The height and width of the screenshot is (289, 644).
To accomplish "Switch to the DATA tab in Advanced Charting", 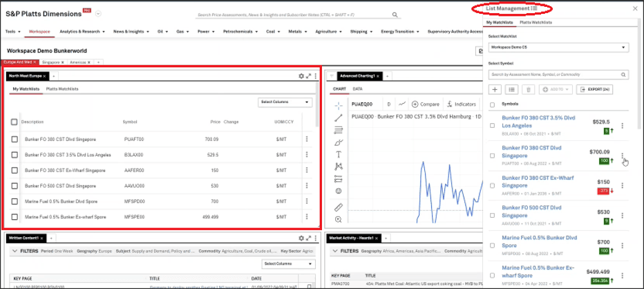I will coord(357,88).
